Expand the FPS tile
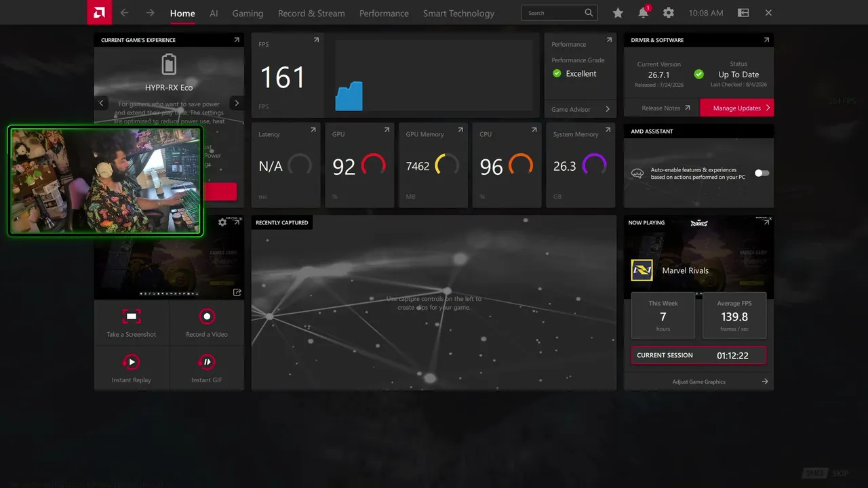Screen dimensions: 868x488 point(316,40)
